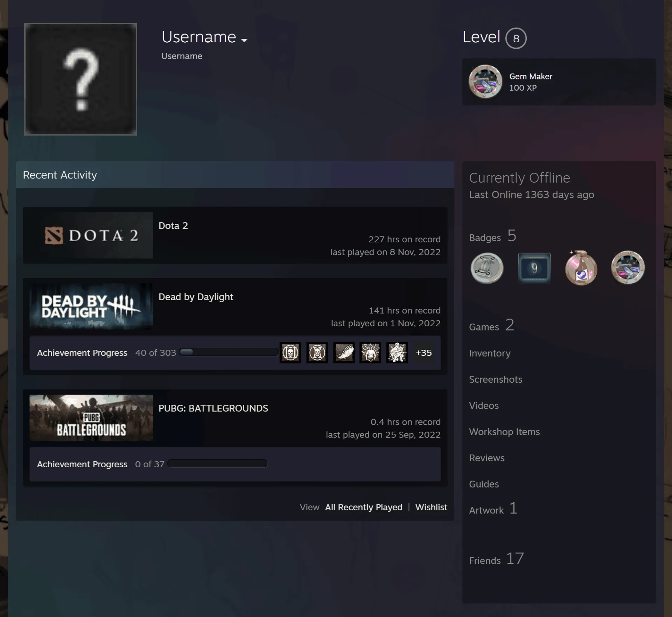Click the Dead by Daylight title link

click(196, 297)
